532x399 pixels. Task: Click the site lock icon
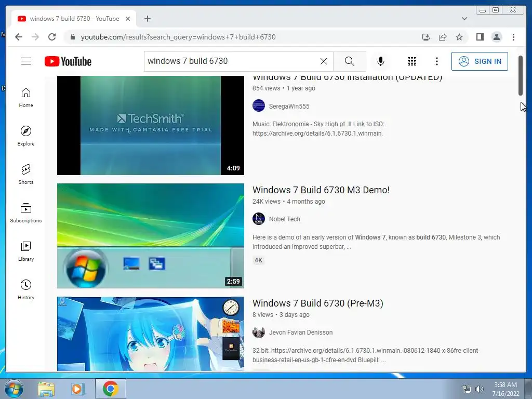[x=73, y=37]
